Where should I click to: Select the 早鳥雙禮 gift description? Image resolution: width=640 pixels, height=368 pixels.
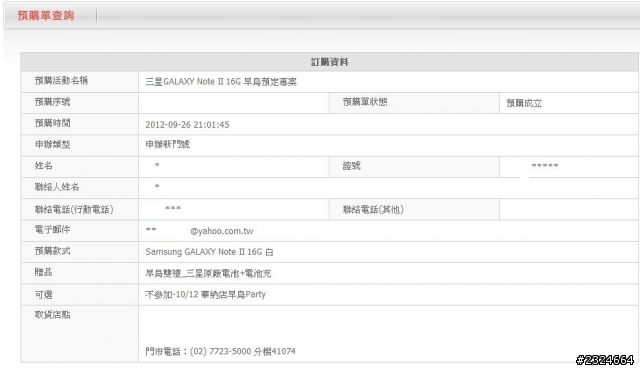(208, 273)
